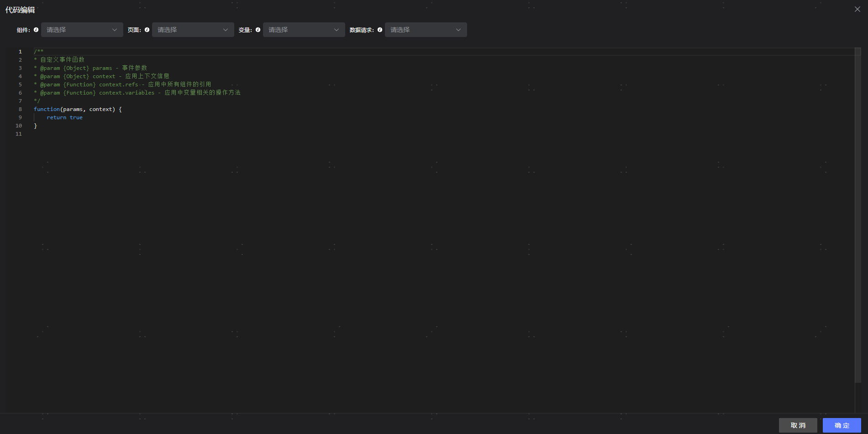
Task: Close the 代码编辑 dialog with the X icon
Action: 857,9
